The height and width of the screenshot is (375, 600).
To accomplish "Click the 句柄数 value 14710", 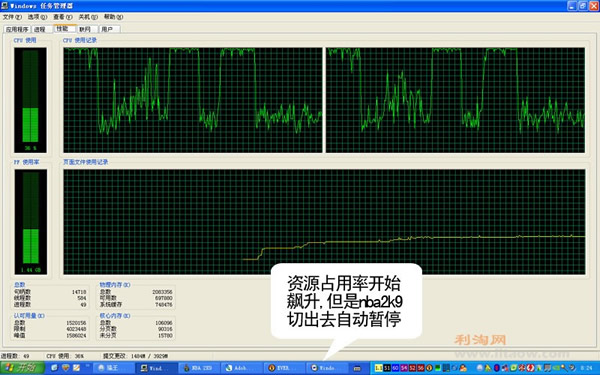I will pos(79,292).
